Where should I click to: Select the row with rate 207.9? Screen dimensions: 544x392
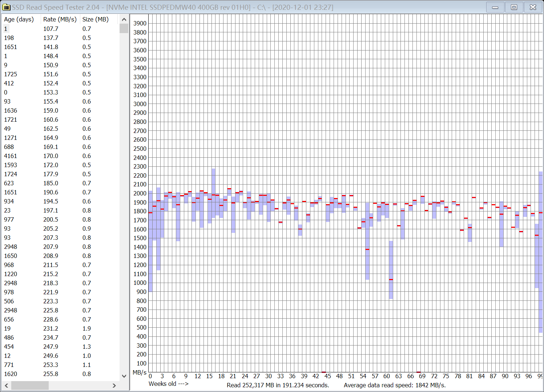point(61,247)
